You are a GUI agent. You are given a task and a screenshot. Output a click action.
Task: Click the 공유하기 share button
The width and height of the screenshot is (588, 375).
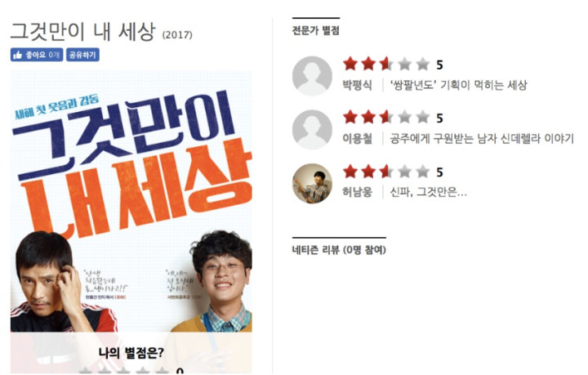pos(82,55)
